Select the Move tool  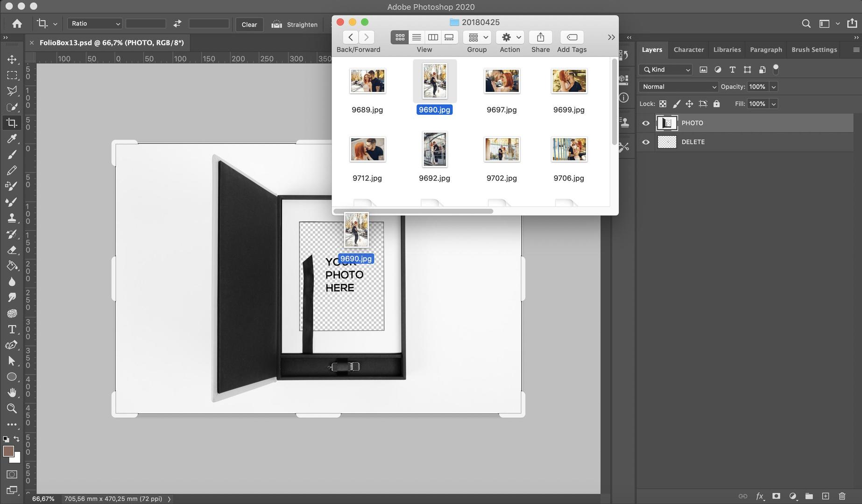(12, 59)
